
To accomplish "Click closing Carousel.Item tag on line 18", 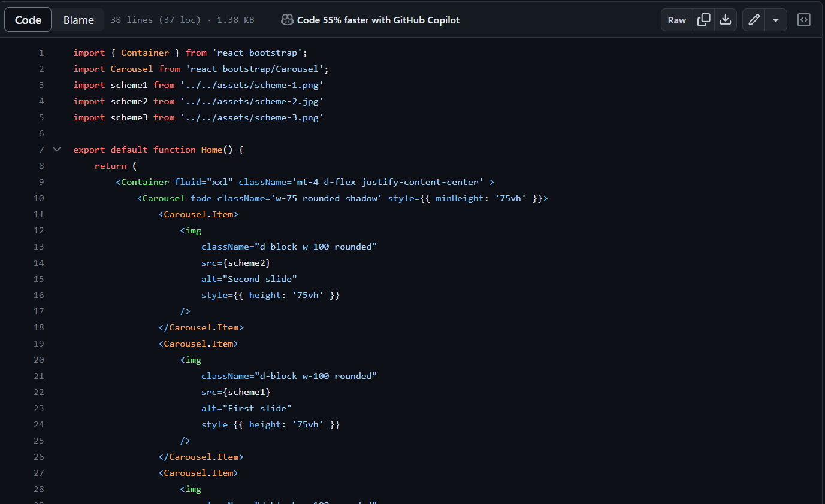I will (x=201, y=327).
